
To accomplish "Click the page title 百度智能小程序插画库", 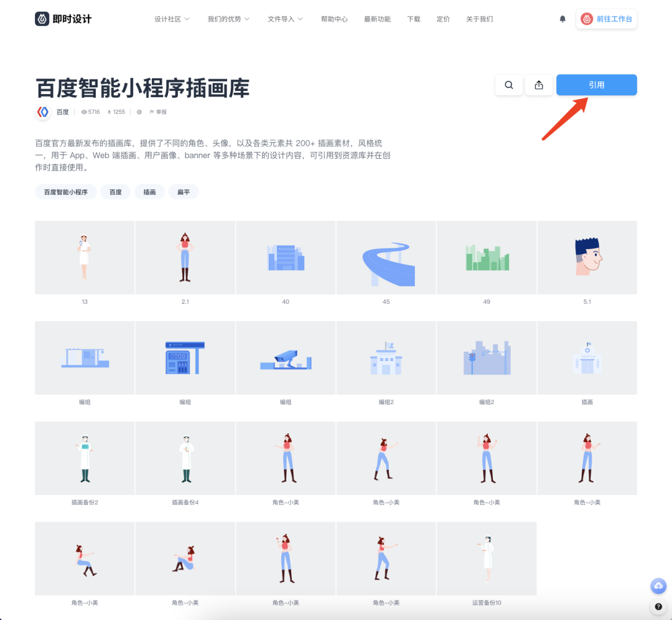I will point(142,88).
